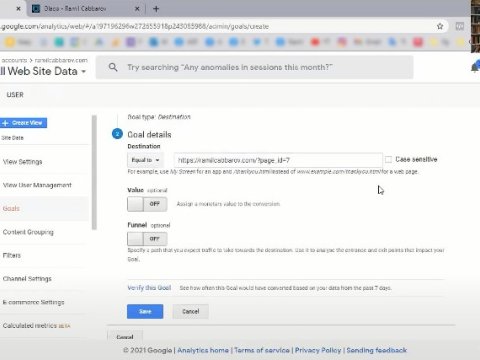Open Content Grouping
This screenshot has height=360, width=480.
click(x=28, y=232)
